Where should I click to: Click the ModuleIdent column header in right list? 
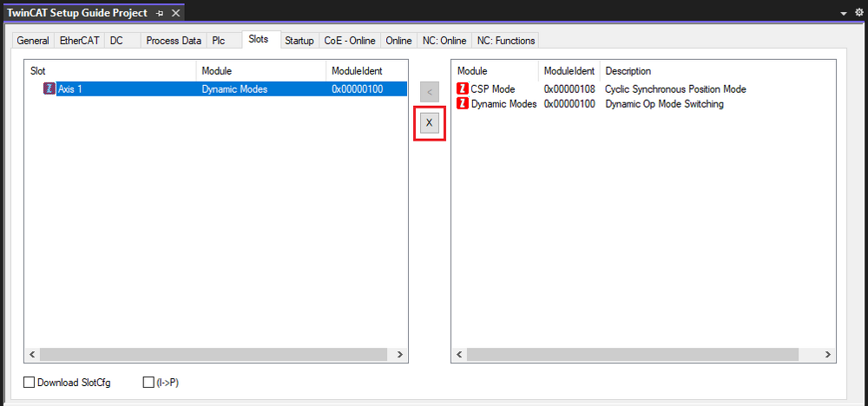(569, 71)
